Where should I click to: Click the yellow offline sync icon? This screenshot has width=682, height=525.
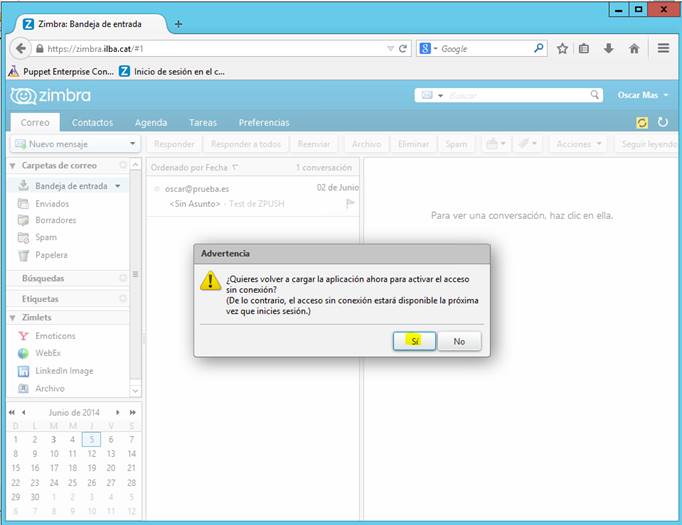click(642, 123)
